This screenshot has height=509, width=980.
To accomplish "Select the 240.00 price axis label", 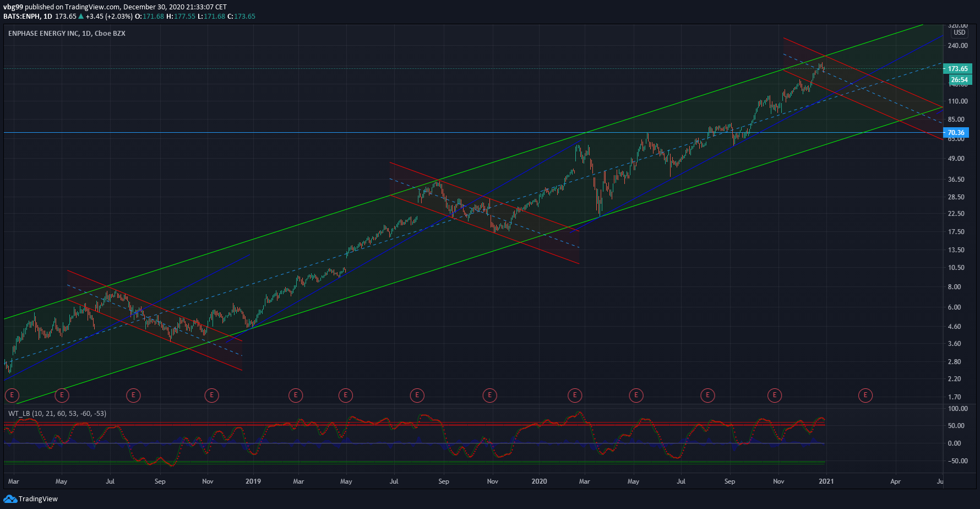I will pyautogui.click(x=958, y=46).
